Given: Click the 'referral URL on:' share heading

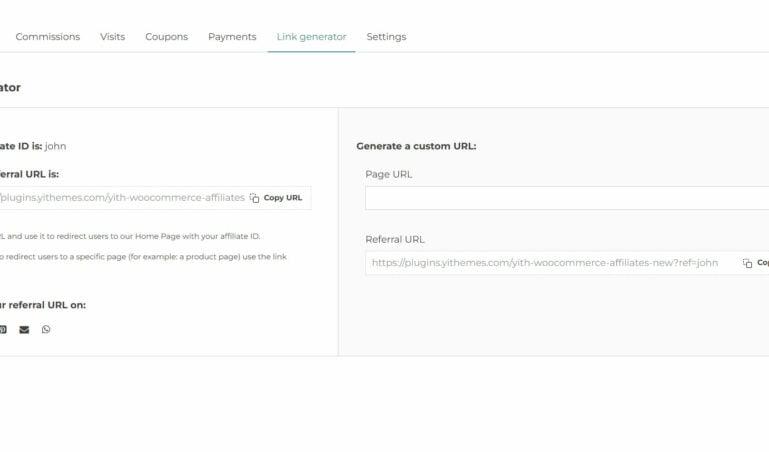Looking at the screenshot, I should pyautogui.click(x=43, y=305).
